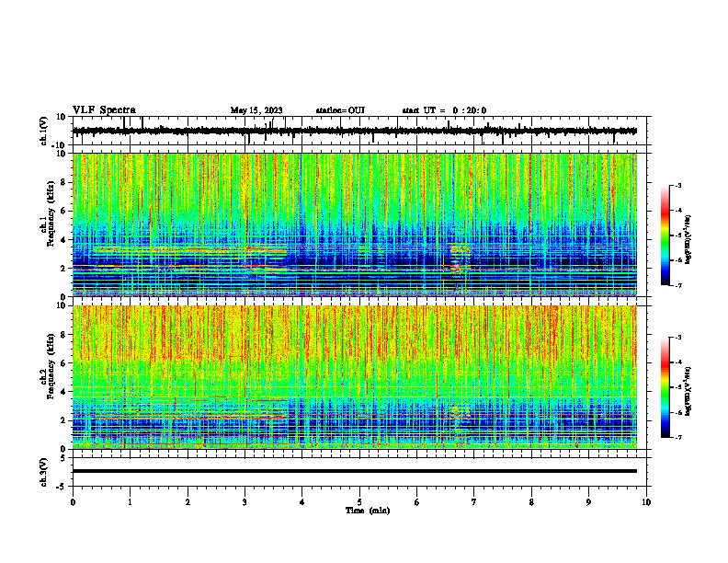The height and width of the screenshot is (563, 728).
Task: Click the "-3" tick on ch.1 color bar
Action: [x=678, y=185]
